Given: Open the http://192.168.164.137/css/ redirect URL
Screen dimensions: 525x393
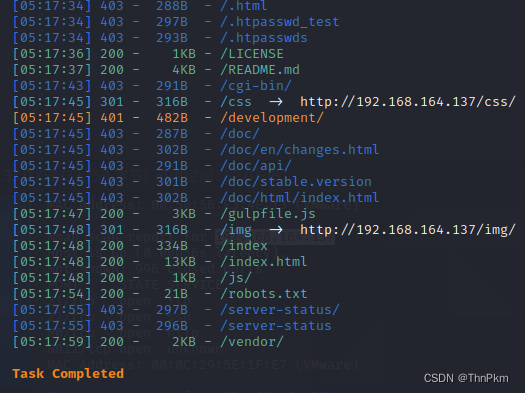Looking at the screenshot, I should tap(408, 102).
